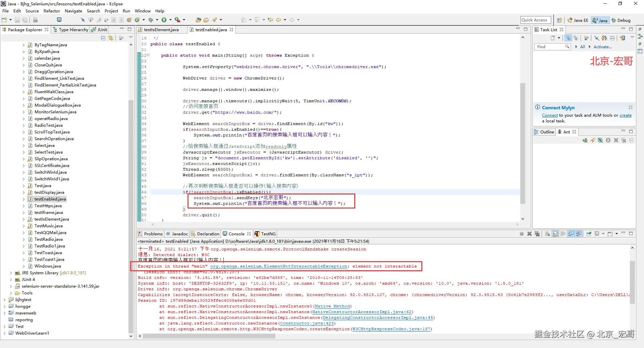Open the Navigate menu
Image resolution: width=644 pixels, height=348 pixels.
(73, 11)
